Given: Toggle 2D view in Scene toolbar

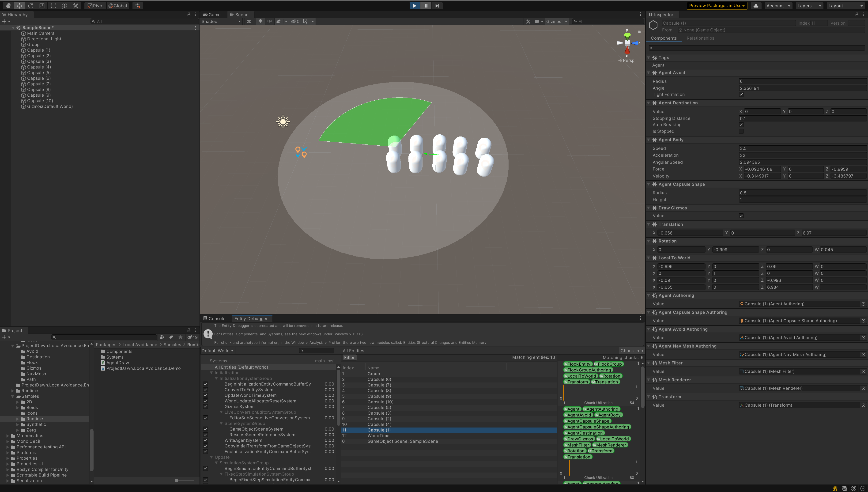Looking at the screenshot, I should pyautogui.click(x=249, y=21).
